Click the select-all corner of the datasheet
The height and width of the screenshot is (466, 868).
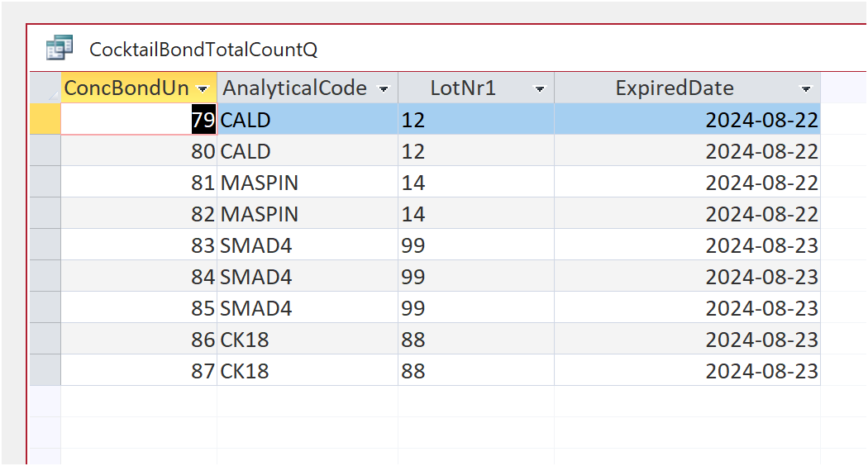45,88
